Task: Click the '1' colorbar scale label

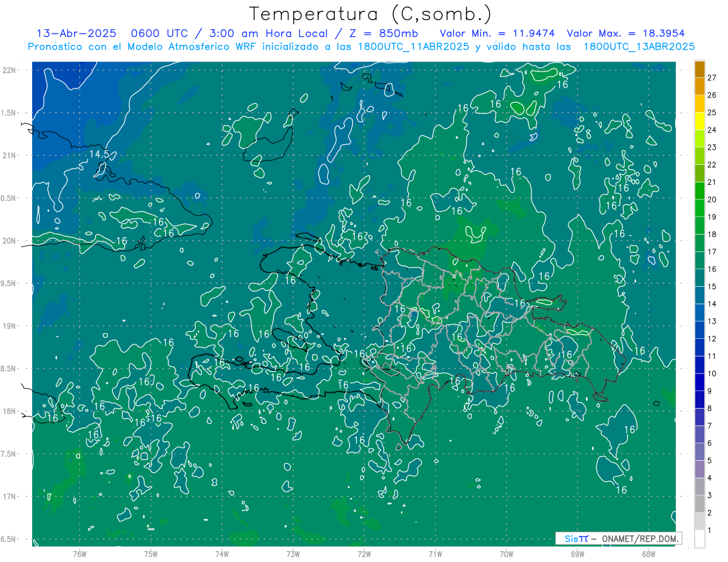Action: 710,530
